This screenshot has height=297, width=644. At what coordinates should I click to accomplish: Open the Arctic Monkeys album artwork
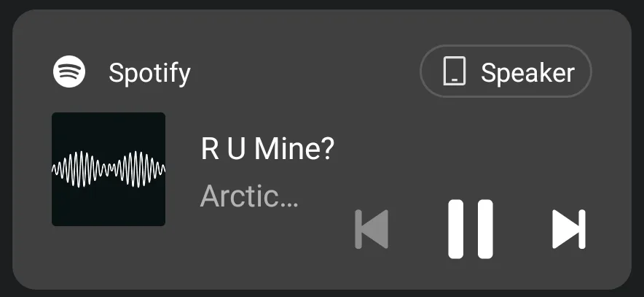[109, 169]
